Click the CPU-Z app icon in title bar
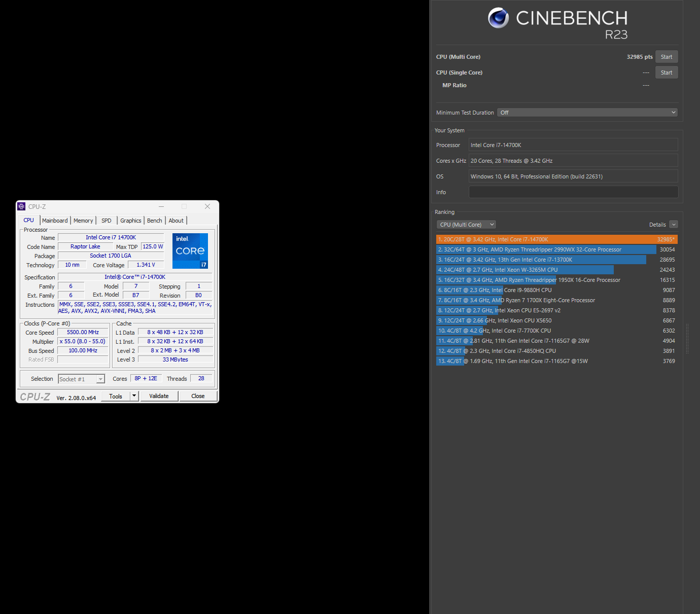This screenshot has width=700, height=614. pos(21,206)
